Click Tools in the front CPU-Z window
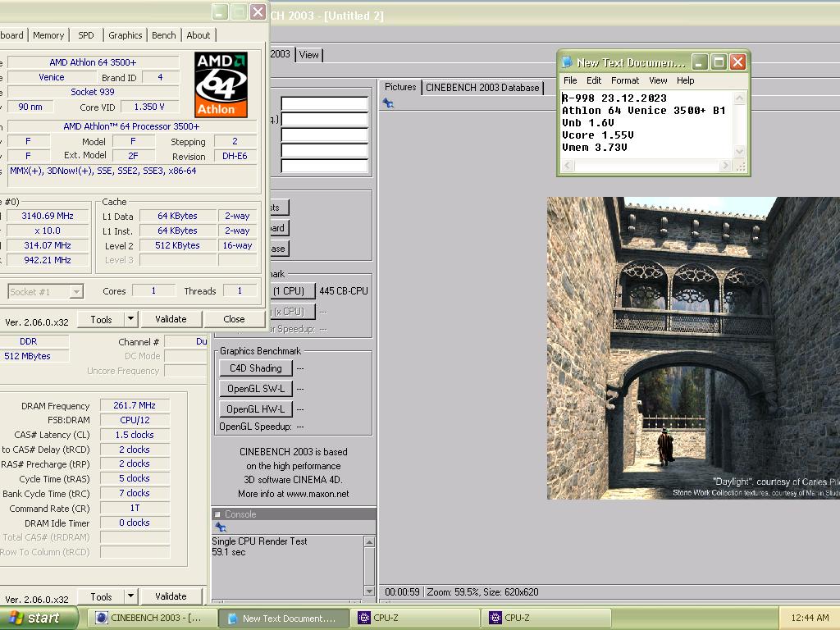The width and height of the screenshot is (840, 630). tap(101, 319)
